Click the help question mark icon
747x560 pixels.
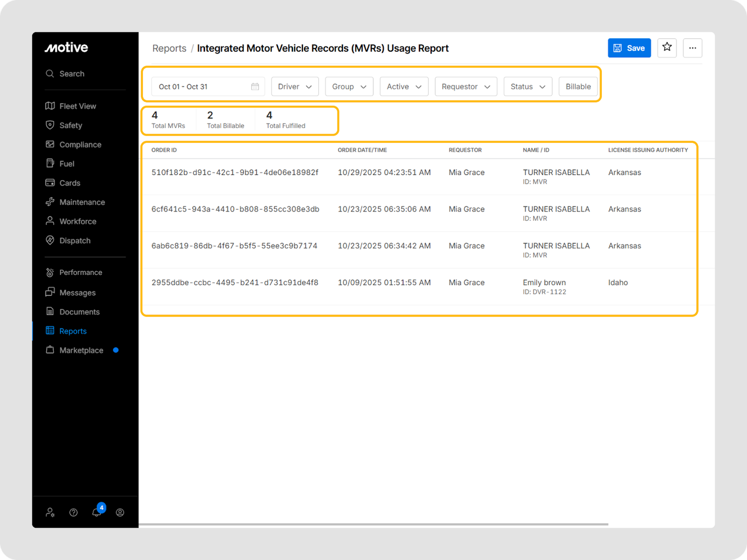point(73,513)
